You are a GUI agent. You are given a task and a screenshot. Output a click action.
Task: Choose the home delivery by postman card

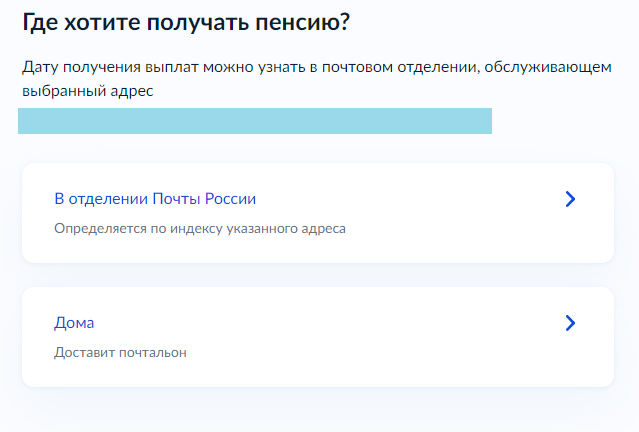click(x=317, y=337)
